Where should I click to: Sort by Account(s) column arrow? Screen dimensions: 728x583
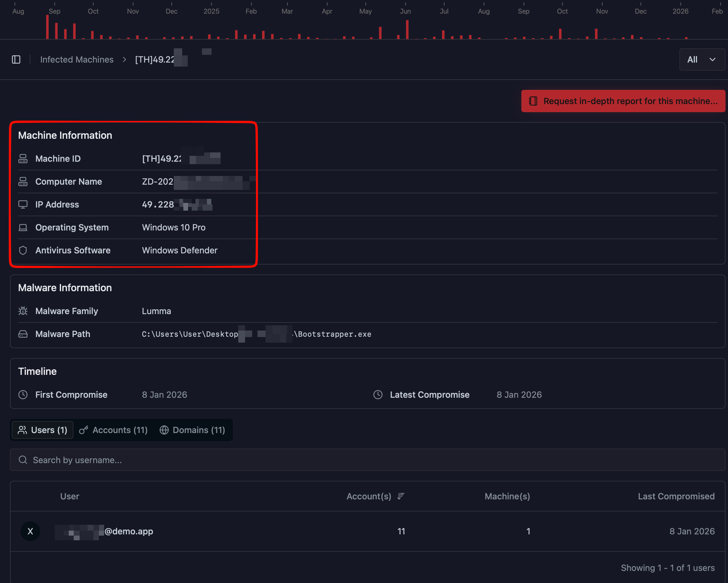(x=401, y=496)
